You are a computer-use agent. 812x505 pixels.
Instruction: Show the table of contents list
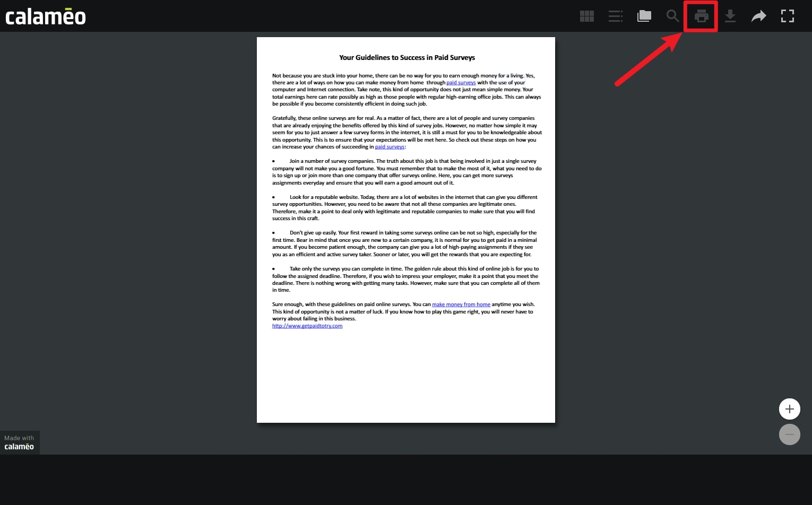coord(615,16)
